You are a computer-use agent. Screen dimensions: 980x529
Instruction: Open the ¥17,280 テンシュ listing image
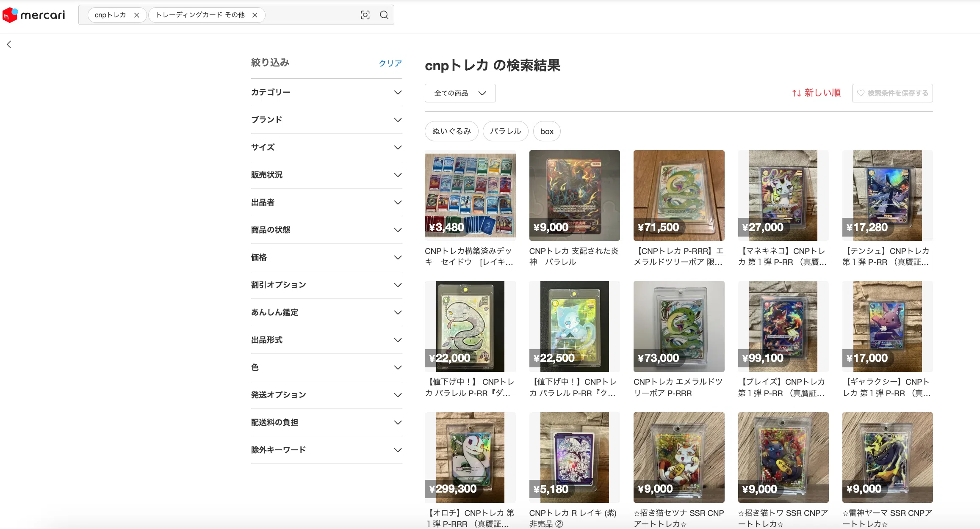[x=888, y=196]
